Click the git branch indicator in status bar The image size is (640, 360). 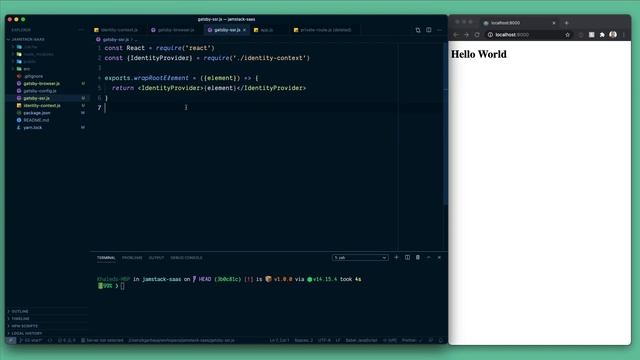tap(31, 340)
